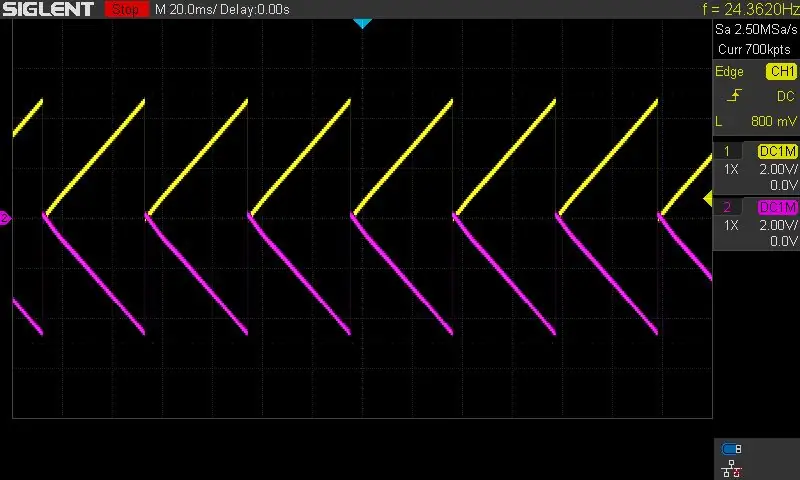Click the channel 1 number box
The image size is (800, 480).
pos(727,151)
